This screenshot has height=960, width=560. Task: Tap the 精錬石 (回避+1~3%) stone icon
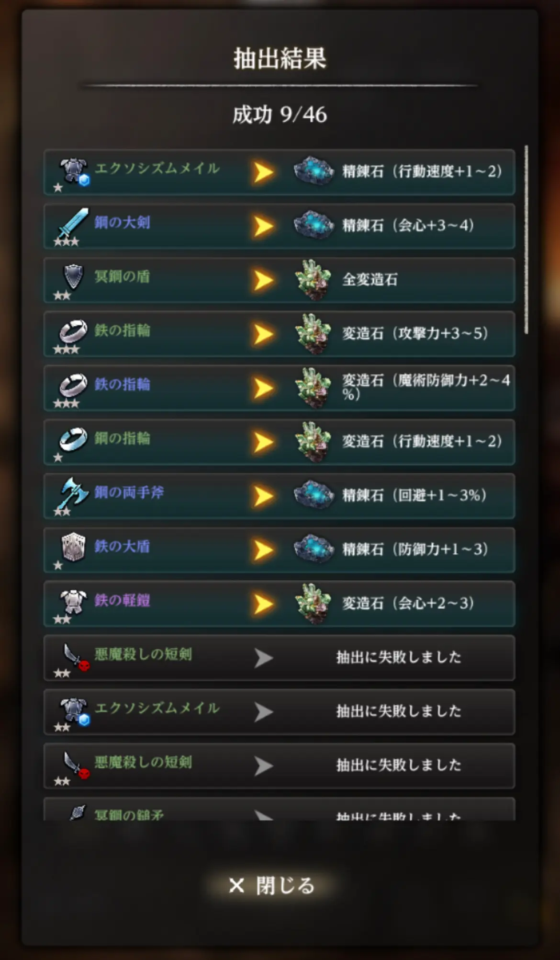(x=314, y=495)
